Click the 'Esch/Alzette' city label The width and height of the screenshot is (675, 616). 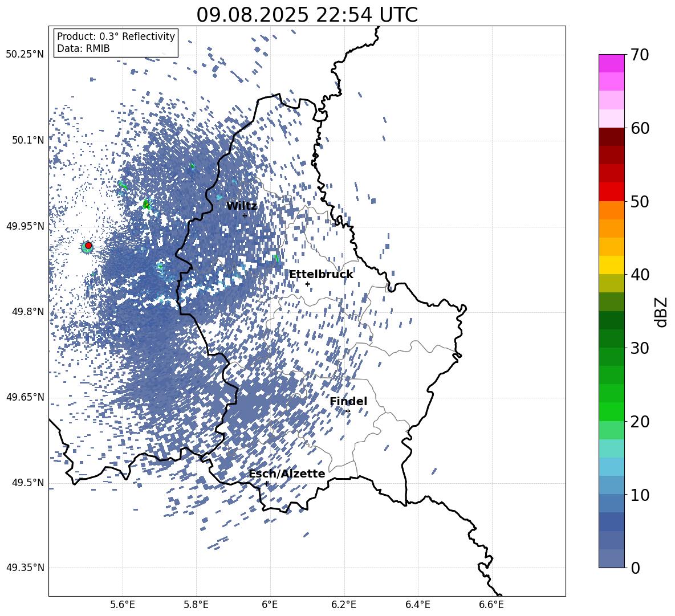pos(287,474)
